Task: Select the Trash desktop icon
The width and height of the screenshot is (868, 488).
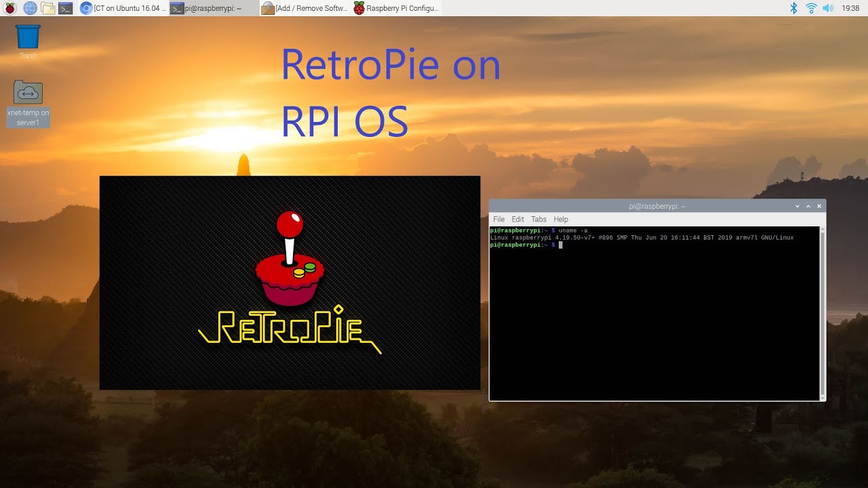Action: pyautogui.click(x=28, y=41)
